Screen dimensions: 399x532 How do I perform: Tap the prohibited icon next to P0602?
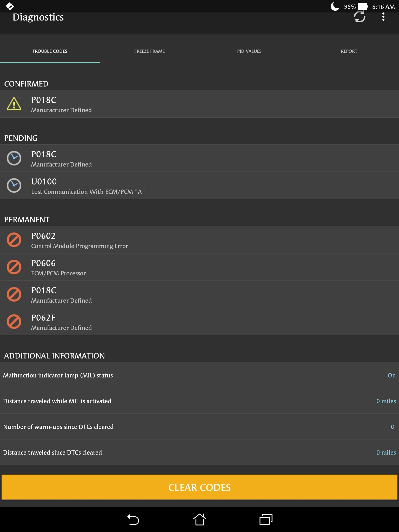(14, 240)
